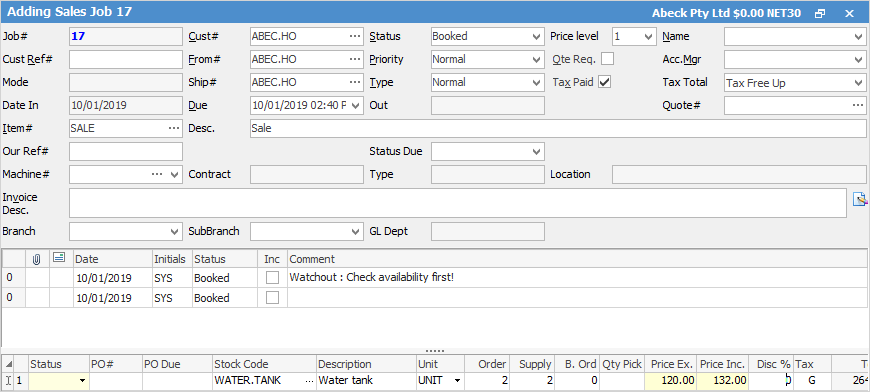
Task: Click the Stock Code column header
Action: [x=264, y=364]
